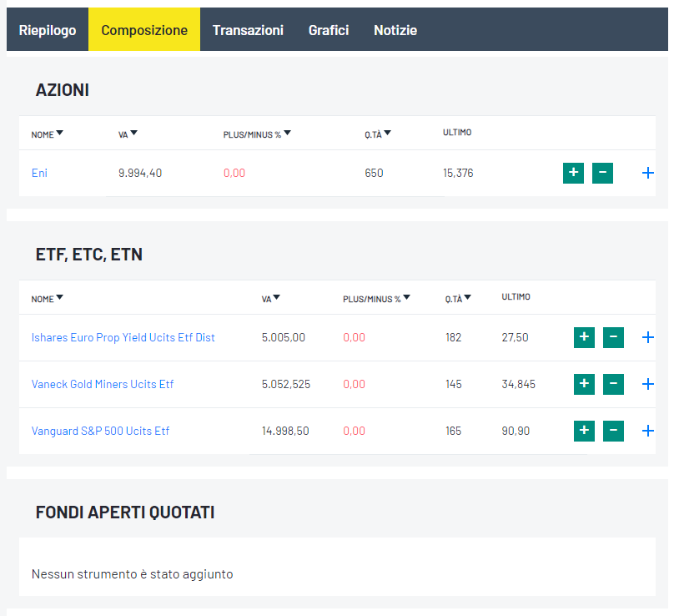Open the Eni stock link
Image resolution: width=674 pixels, height=616 pixels.
[x=39, y=173]
